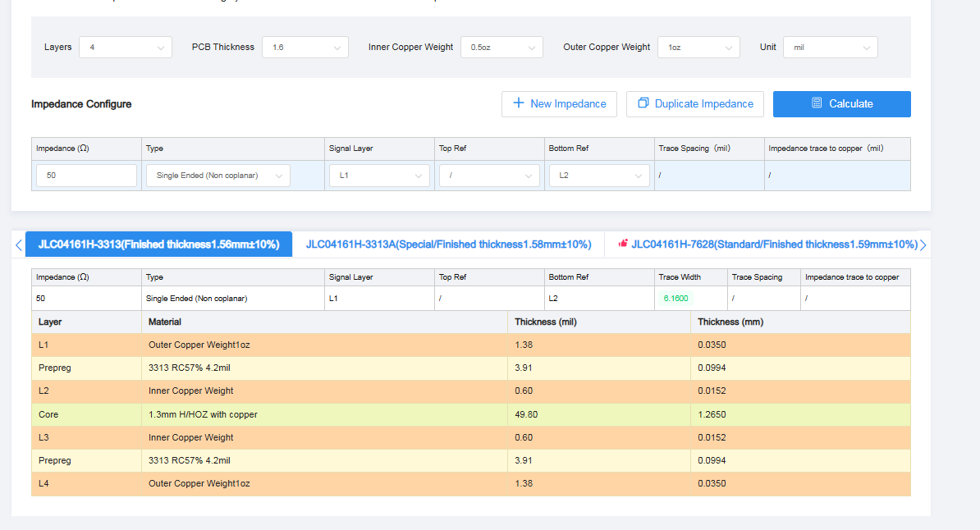
Task: Click the Calculate button
Action: pos(841,104)
